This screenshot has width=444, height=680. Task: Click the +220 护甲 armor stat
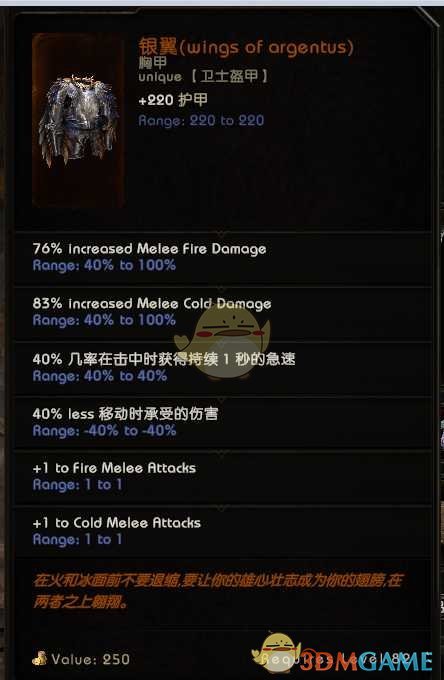coord(173,100)
